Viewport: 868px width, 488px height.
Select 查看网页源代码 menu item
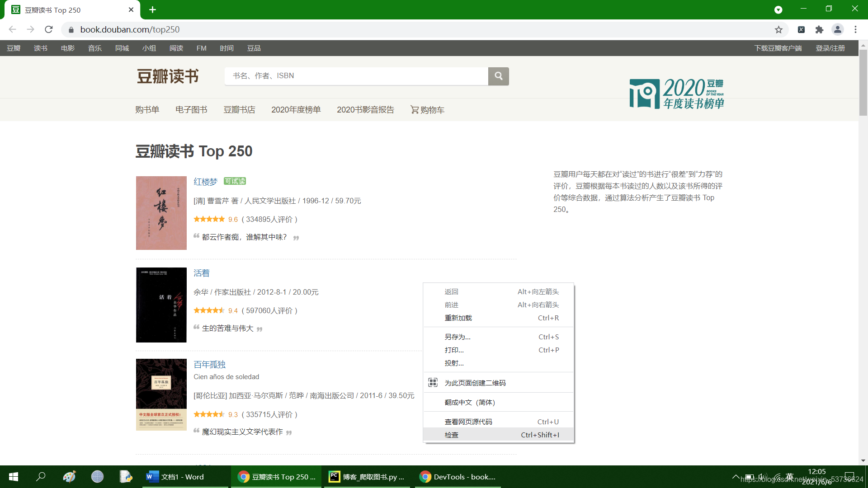(499, 422)
